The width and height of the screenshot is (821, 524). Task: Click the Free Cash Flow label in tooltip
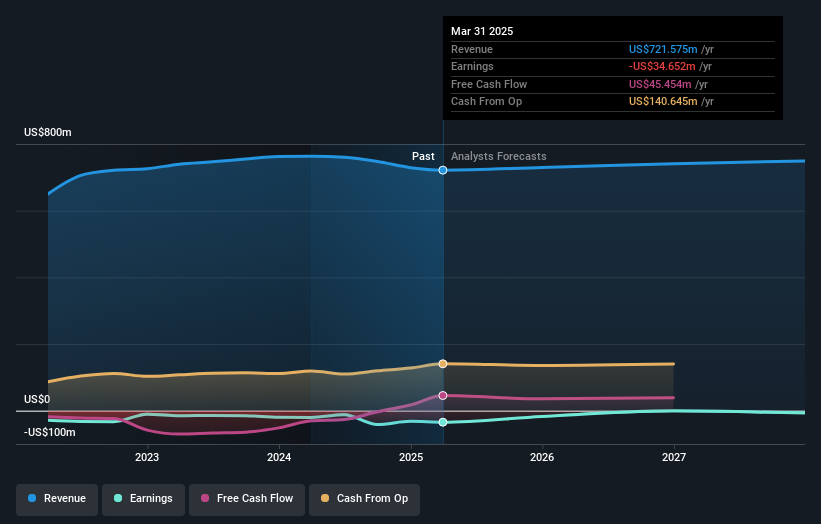pos(489,84)
